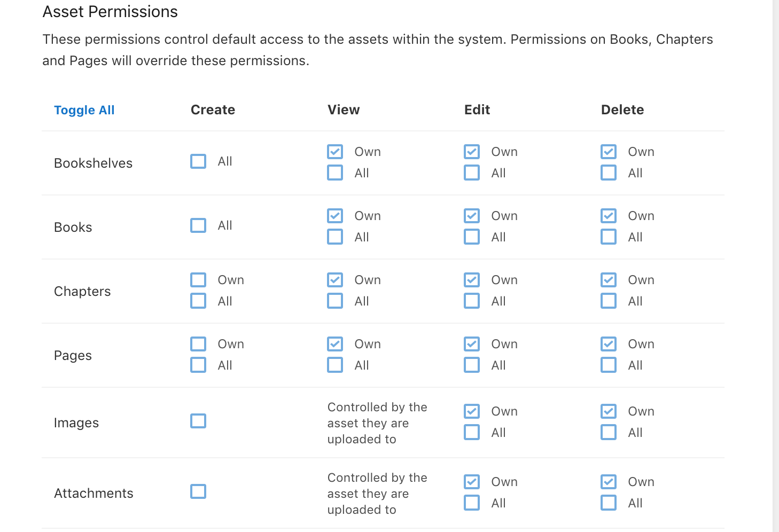The width and height of the screenshot is (779, 532).
Task: Check Delete All for Attachments
Action: 608,503
